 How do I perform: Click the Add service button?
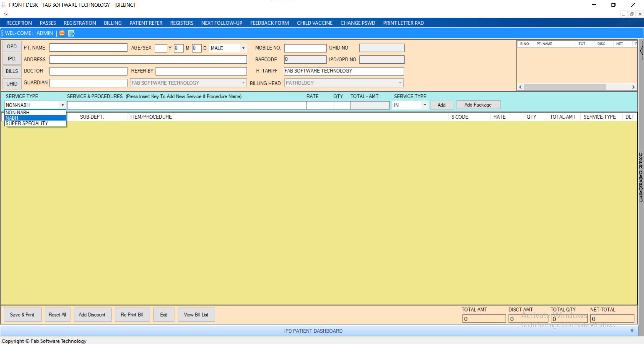click(442, 105)
